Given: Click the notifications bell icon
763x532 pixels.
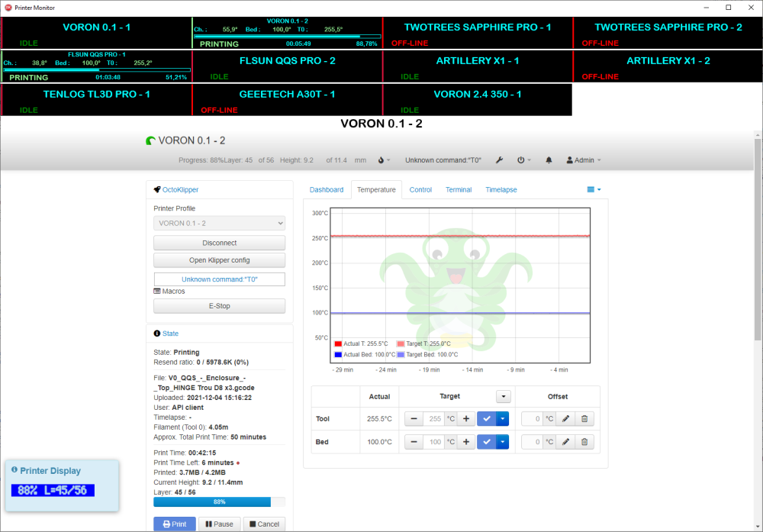Looking at the screenshot, I should tap(549, 160).
